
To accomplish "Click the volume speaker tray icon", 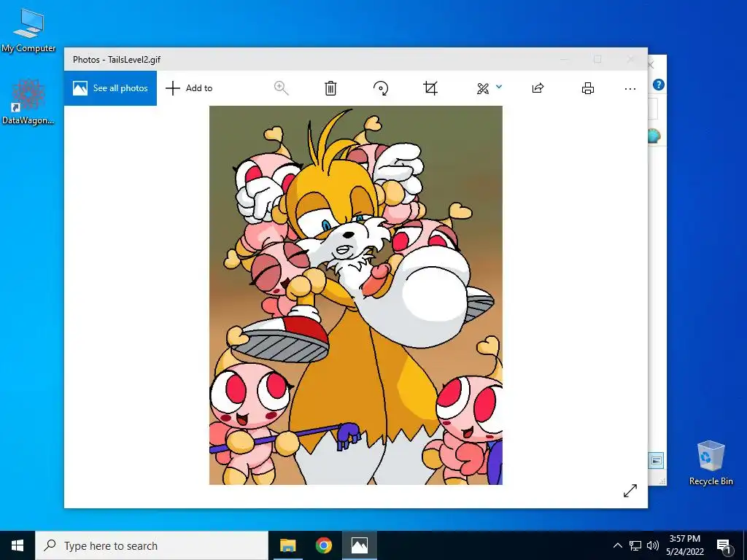I will click(x=653, y=545).
